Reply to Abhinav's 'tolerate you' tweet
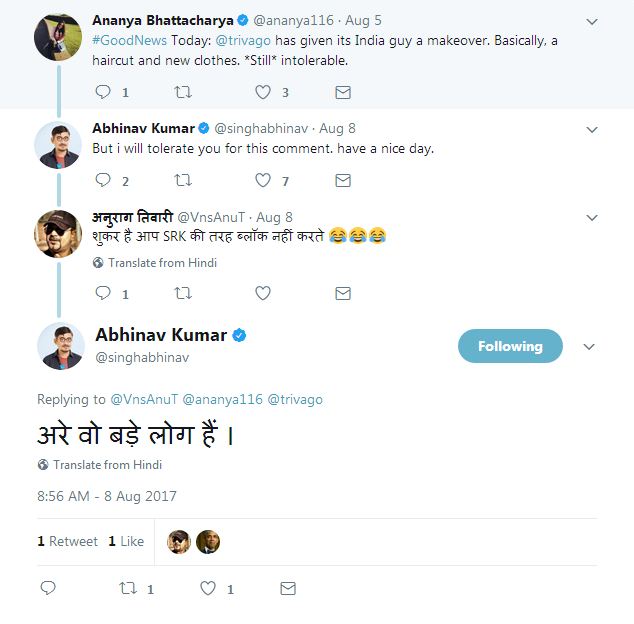Viewport: 634px width, 624px height. 103,181
